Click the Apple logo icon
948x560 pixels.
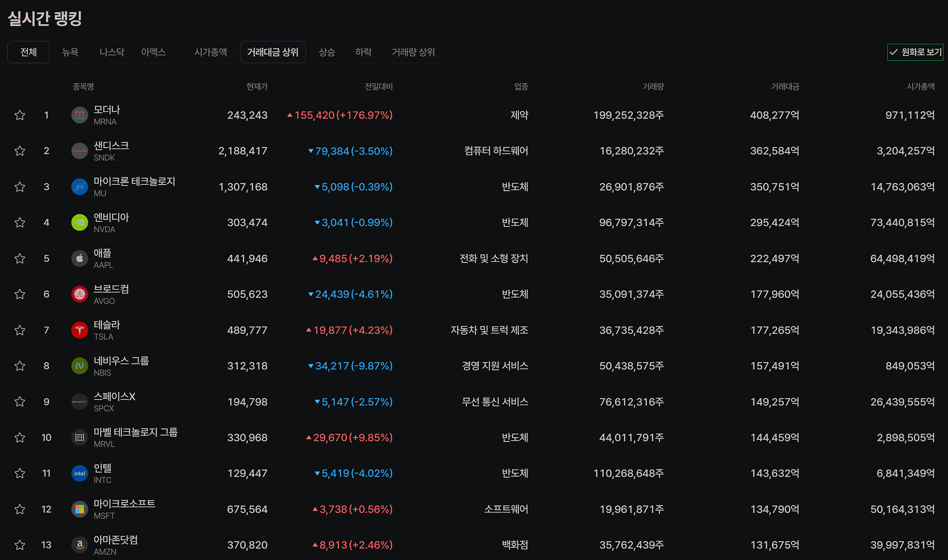click(79, 258)
